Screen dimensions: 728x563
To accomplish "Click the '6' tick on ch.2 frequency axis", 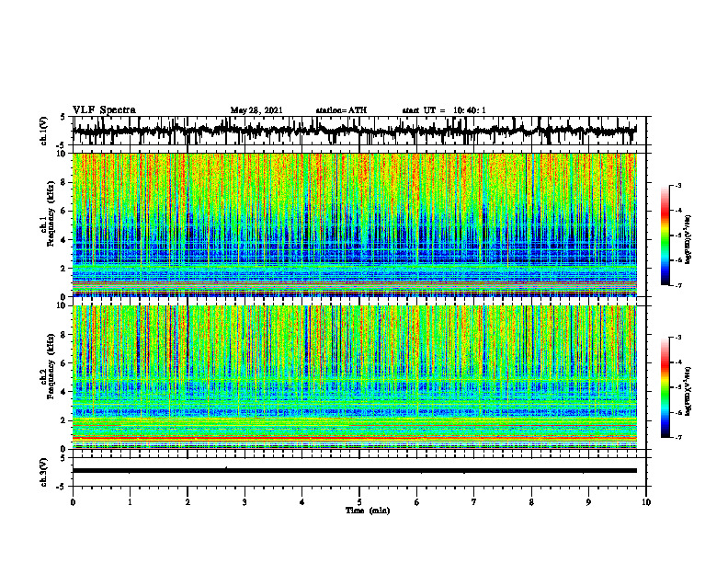I will [63, 363].
